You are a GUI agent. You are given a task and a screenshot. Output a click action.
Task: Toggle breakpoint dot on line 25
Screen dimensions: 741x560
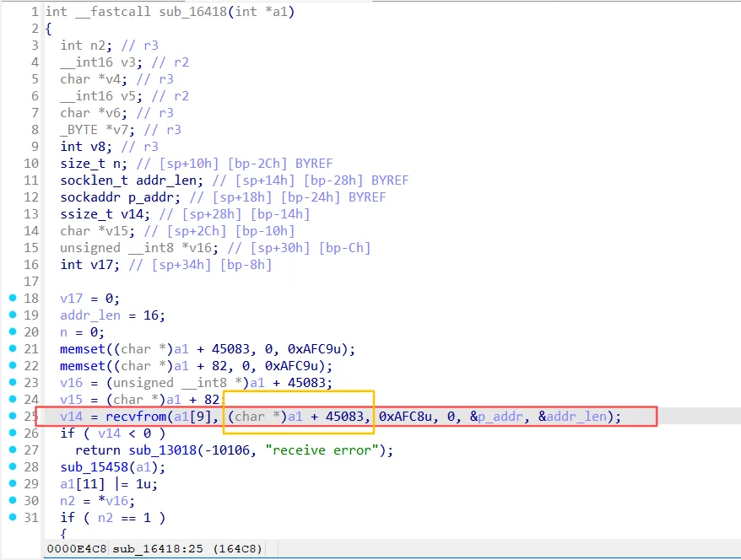point(13,416)
